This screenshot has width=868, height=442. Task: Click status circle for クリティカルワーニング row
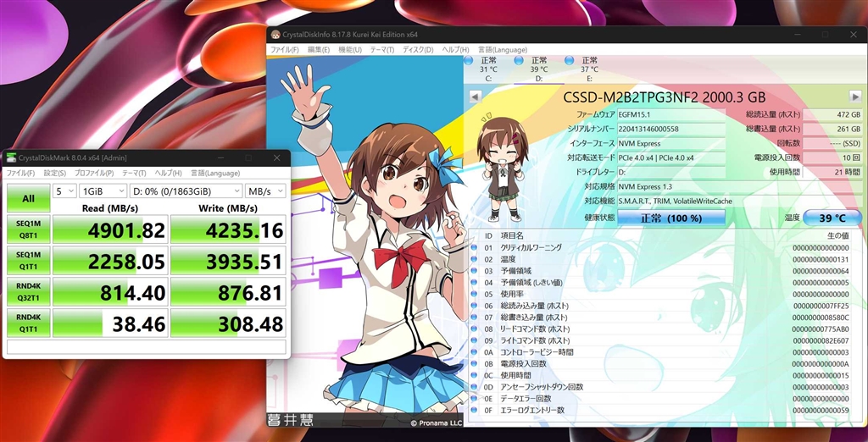(474, 247)
